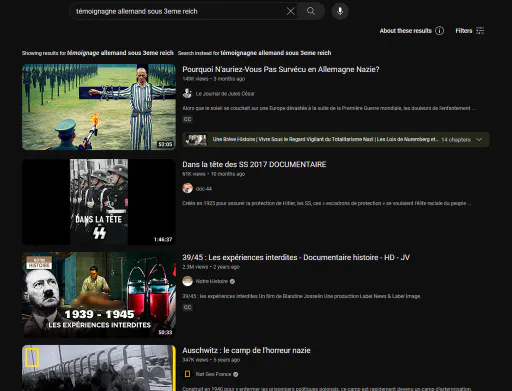The image size is (512, 391).
Task: Click the Filters label
Action: (464, 31)
